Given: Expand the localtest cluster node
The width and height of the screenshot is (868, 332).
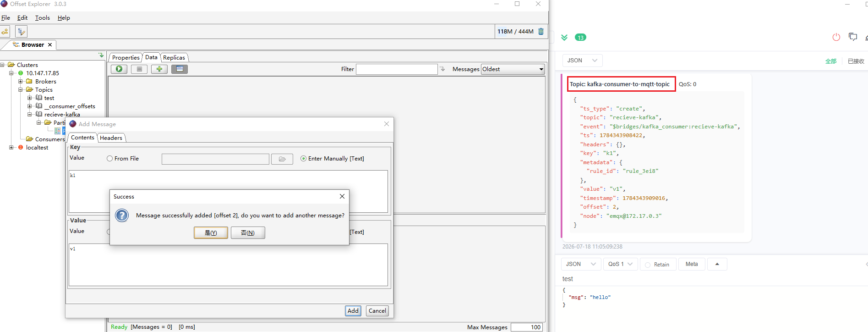Looking at the screenshot, I should [x=11, y=148].
